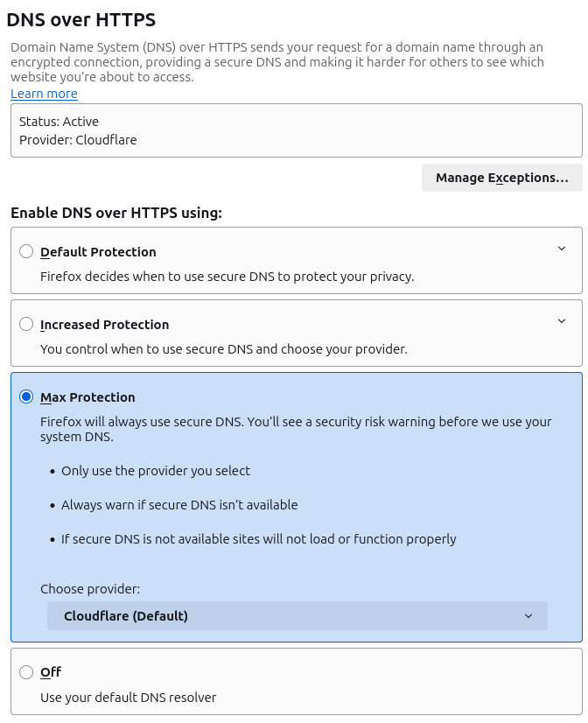Select the Max Protection radio button
The image size is (588, 723).
pos(26,397)
